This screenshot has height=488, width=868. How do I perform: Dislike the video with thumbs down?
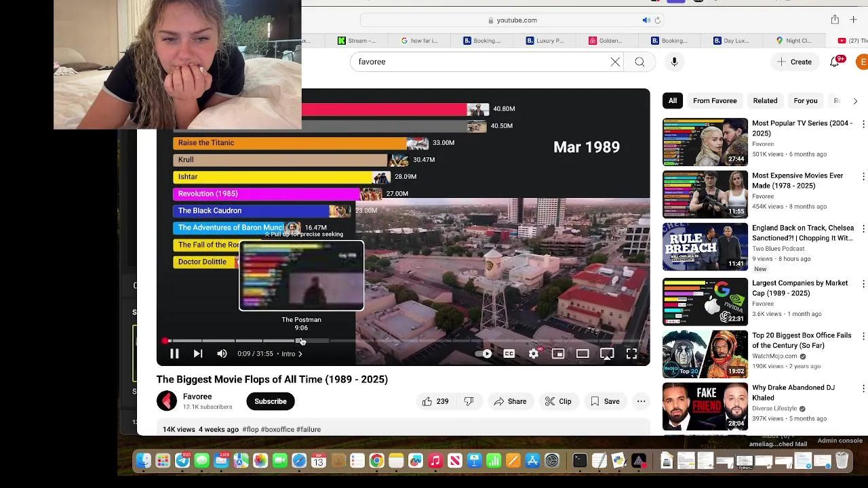click(x=469, y=401)
